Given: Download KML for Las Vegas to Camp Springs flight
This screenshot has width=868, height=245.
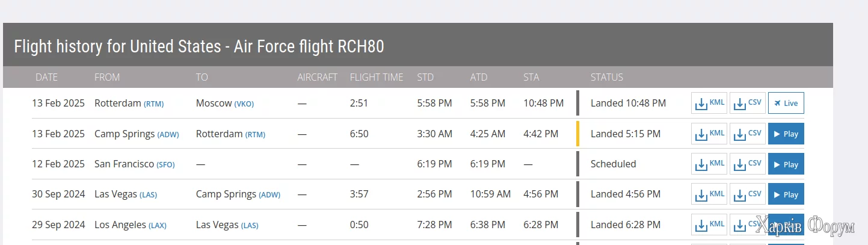Looking at the screenshot, I should [x=709, y=194].
